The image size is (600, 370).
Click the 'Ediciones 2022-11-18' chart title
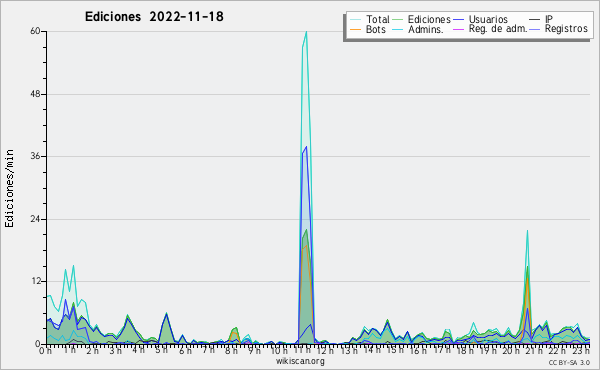[154, 17]
